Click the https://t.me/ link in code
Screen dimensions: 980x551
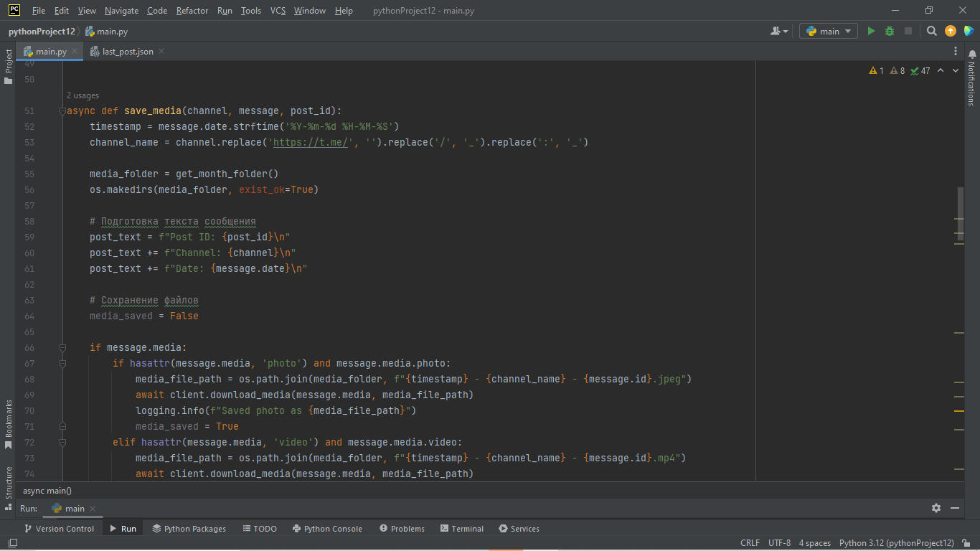[311, 142]
